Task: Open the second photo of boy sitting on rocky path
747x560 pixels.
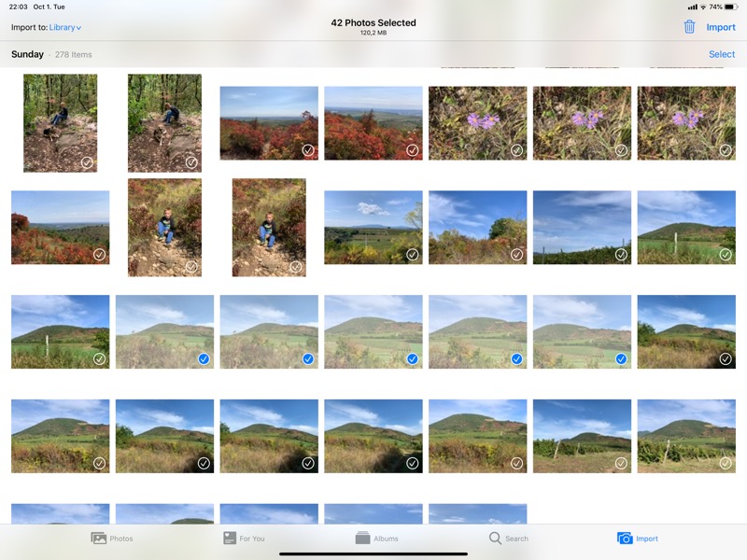Action: pyautogui.click(x=269, y=227)
